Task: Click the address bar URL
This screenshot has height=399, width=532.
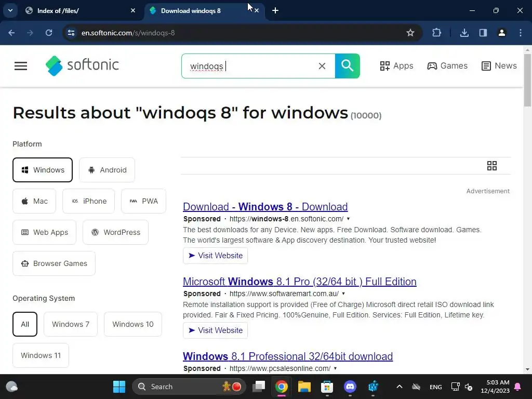Action: tap(128, 33)
